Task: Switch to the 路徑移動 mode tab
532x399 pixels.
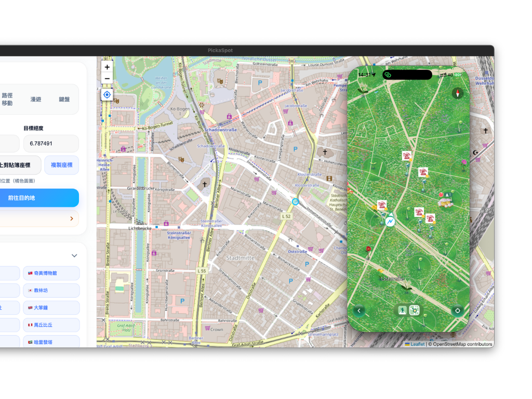Action: pos(7,99)
